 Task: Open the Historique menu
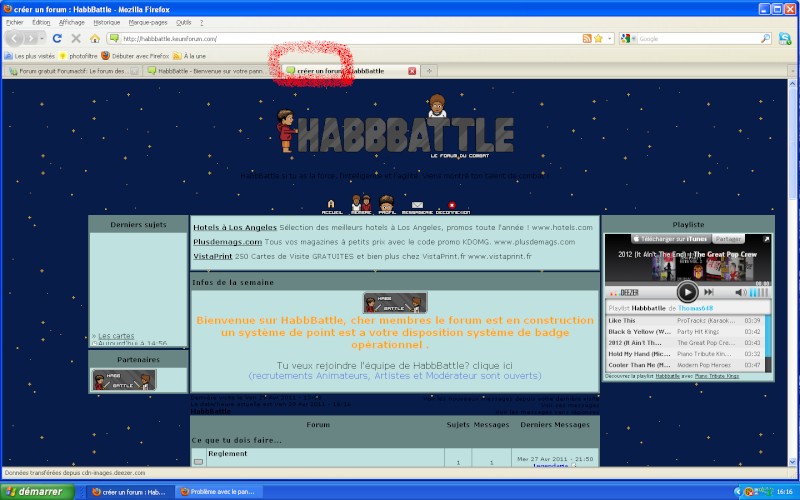click(107, 22)
